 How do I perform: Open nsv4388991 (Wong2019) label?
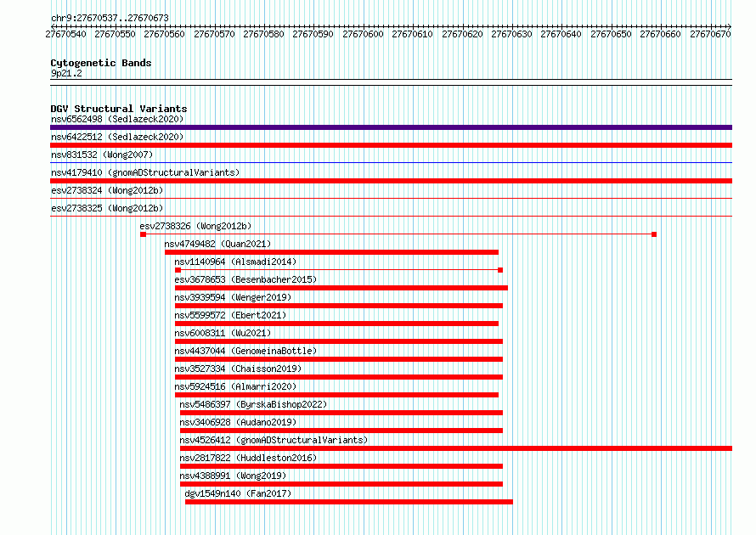[x=233, y=476]
